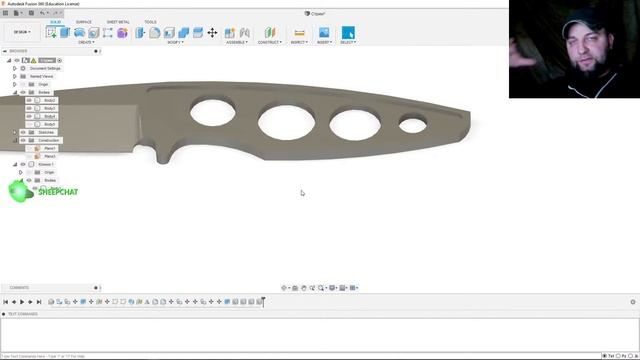Select the Extrude tool icon
Screen dimensions: 640x360
tap(65, 33)
